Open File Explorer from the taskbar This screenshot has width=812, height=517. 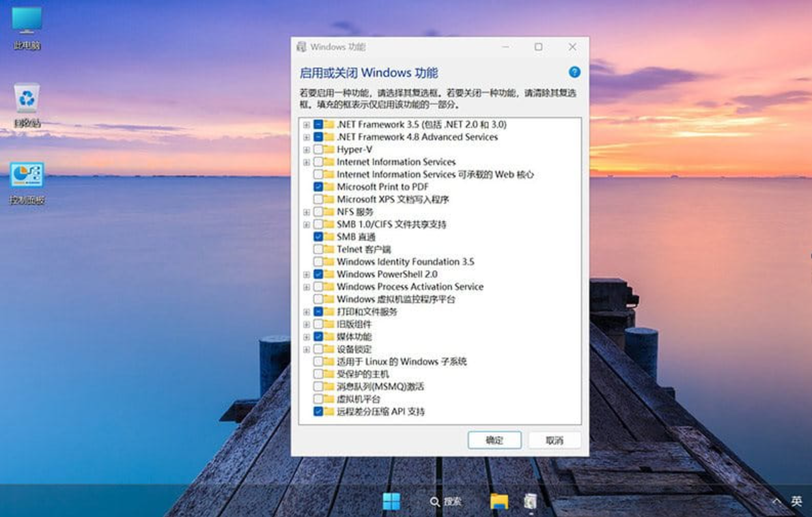point(499,501)
